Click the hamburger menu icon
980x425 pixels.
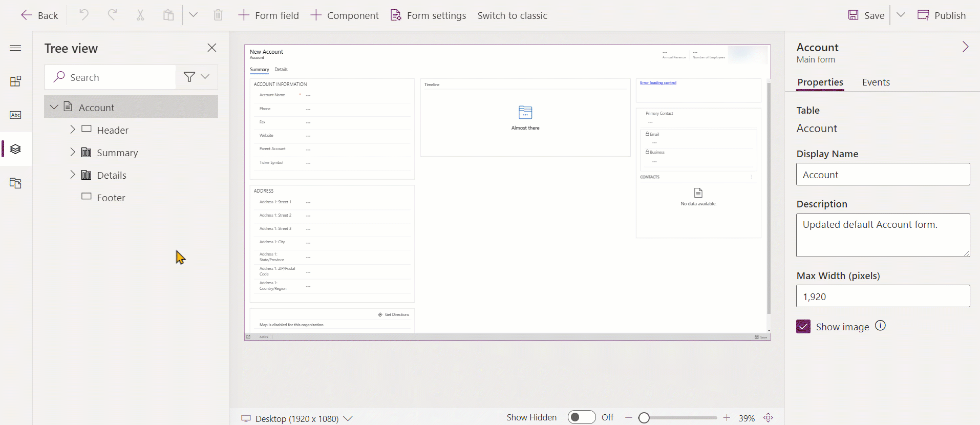tap(16, 48)
